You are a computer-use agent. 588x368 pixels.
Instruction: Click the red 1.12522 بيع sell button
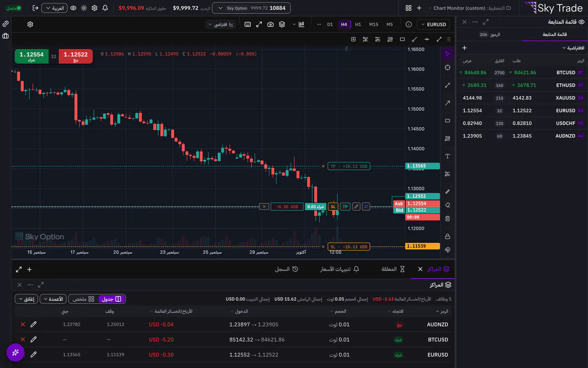76,56
